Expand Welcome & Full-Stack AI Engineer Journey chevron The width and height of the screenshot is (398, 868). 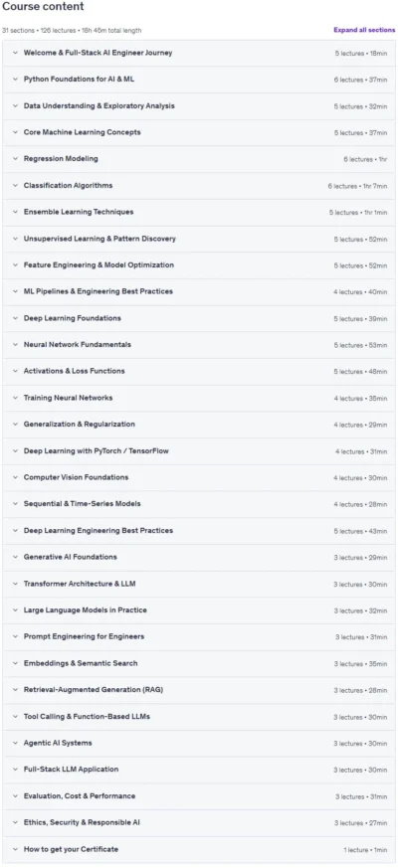tap(15, 53)
